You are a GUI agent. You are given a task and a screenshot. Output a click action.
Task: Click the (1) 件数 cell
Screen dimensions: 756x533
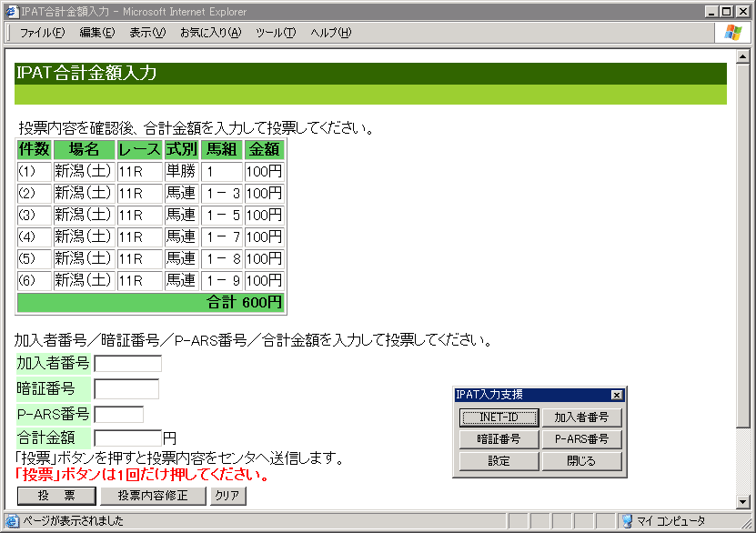35,172
